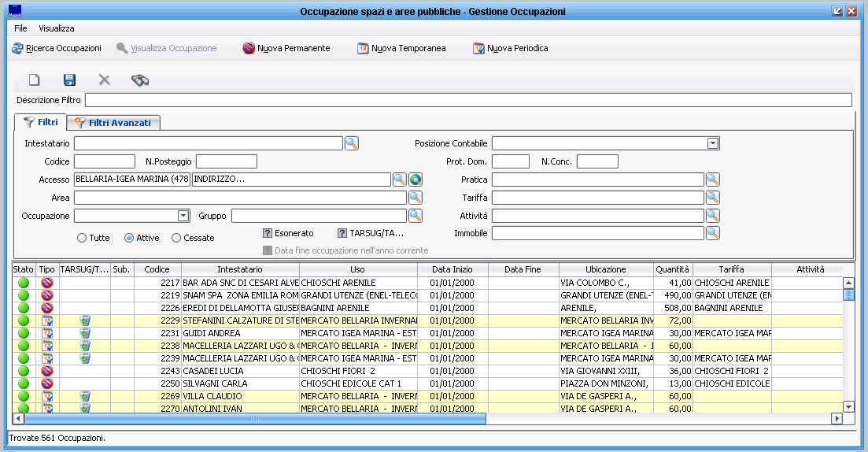868x452 pixels.
Task: Select the Cessate radio button
Action: point(176,238)
